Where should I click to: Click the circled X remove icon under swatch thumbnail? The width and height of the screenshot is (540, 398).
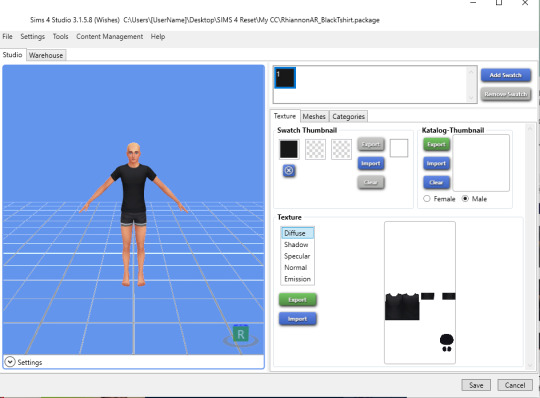pyautogui.click(x=289, y=170)
